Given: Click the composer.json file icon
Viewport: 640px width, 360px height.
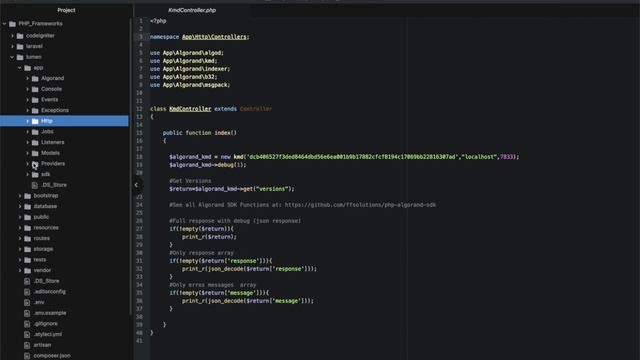Looking at the screenshot, I should (27, 356).
